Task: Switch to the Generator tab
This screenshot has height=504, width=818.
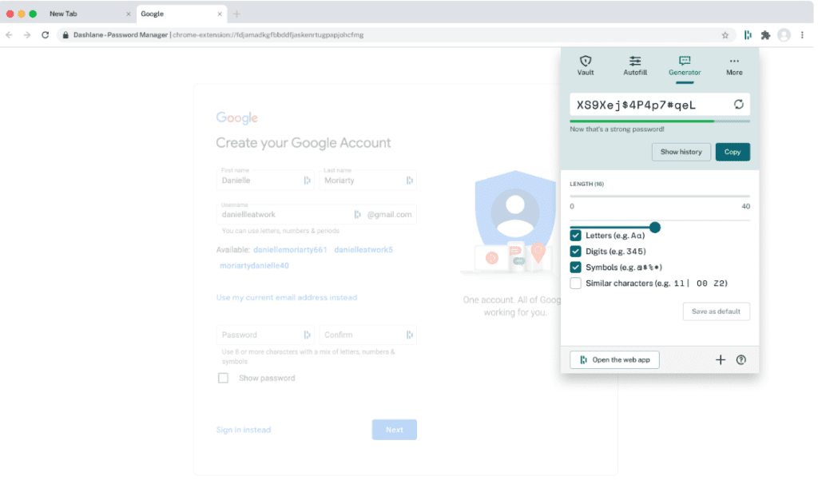Action: (x=684, y=64)
